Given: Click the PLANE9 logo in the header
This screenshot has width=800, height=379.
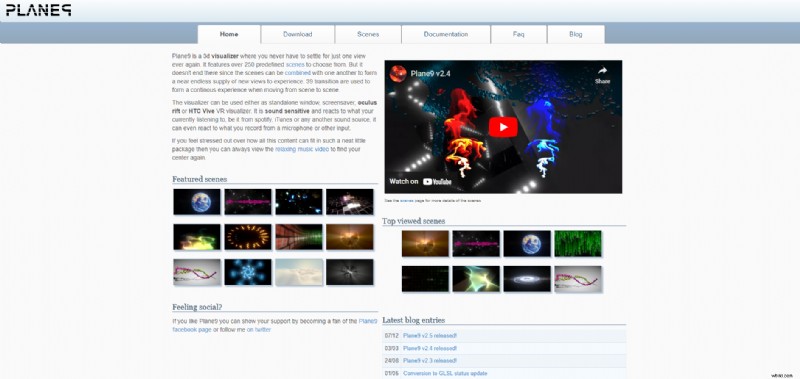Looking at the screenshot, I should coord(38,10).
